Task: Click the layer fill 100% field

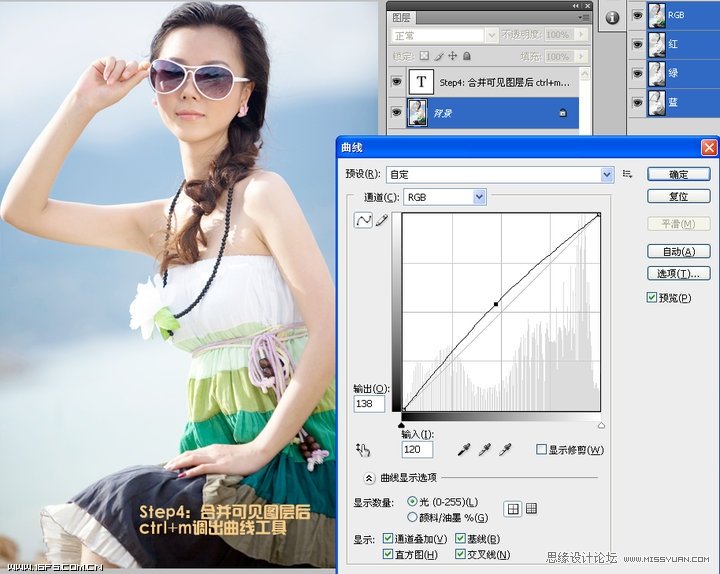Action: click(560, 56)
